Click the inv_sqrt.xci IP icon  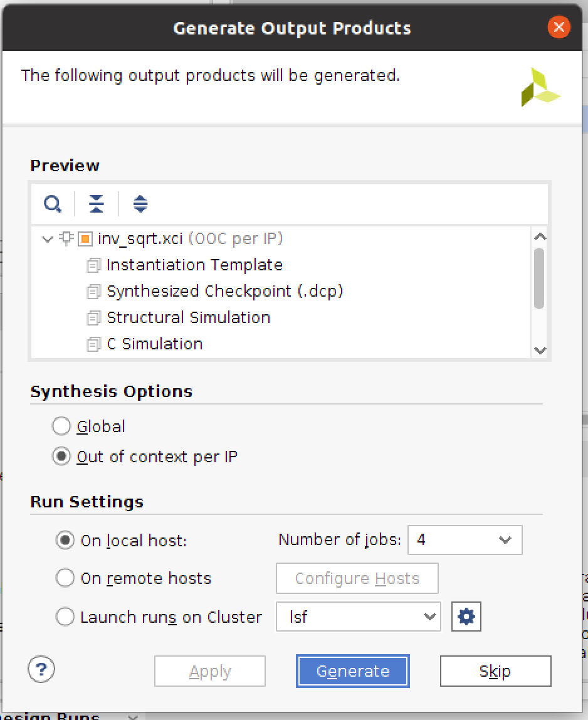(x=85, y=239)
